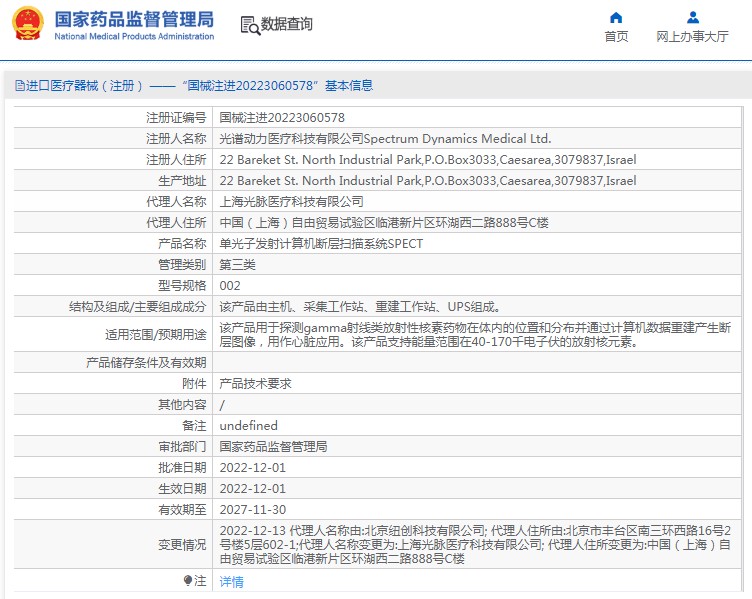Select the 2022-12-13 change record text
Viewport: 752px width, 599px height.
pos(475,545)
